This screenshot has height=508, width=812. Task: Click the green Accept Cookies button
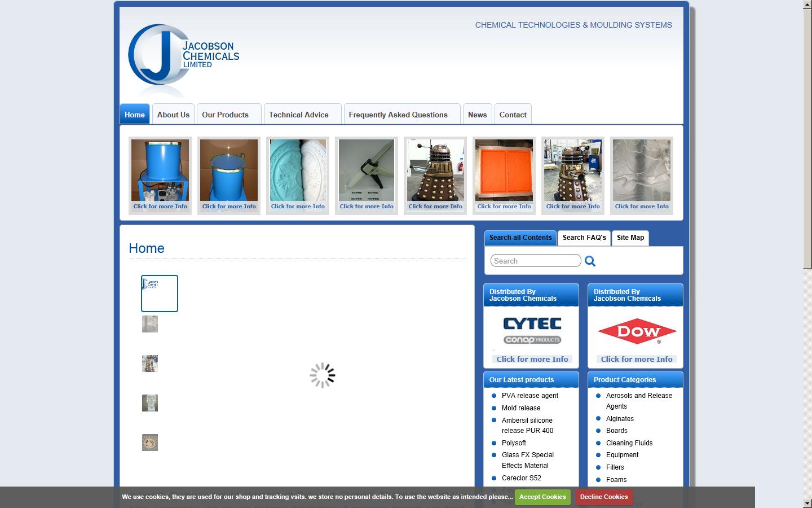pyautogui.click(x=542, y=497)
